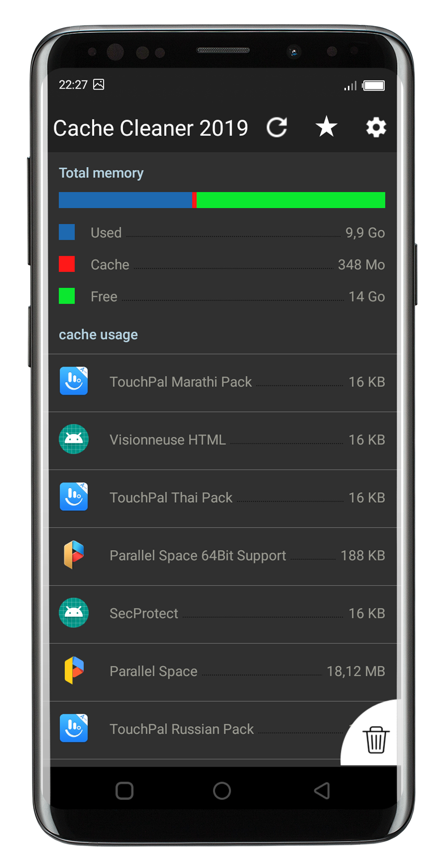
Task: Tap the blue Used color swatch
Action: point(67,232)
